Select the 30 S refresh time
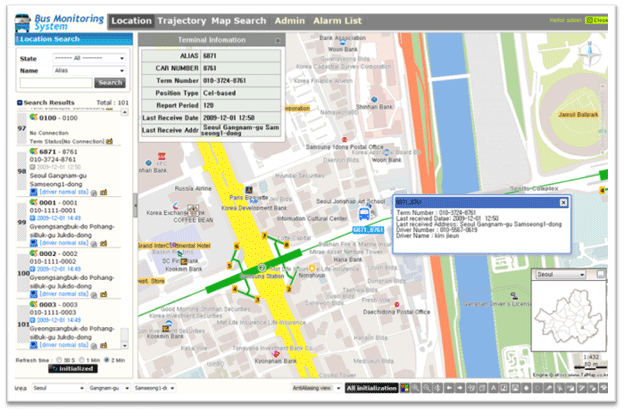This screenshot has width=624, height=412. click(x=61, y=360)
